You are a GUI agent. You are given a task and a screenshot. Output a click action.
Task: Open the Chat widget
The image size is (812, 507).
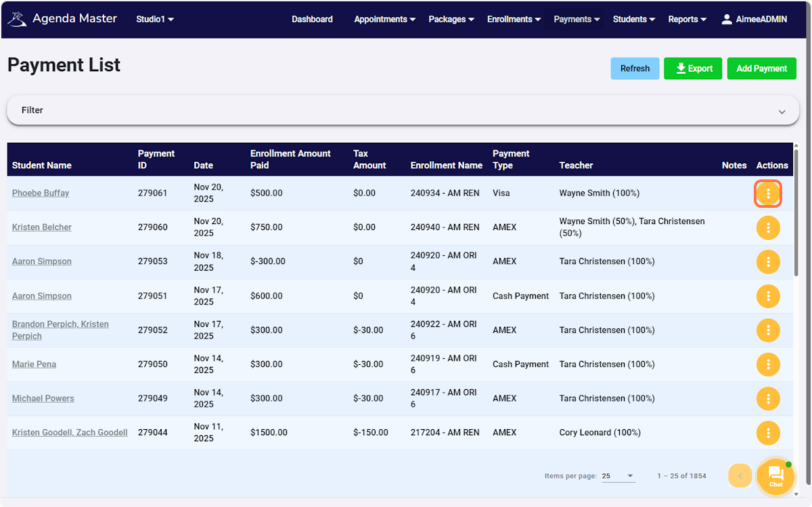pos(775,477)
